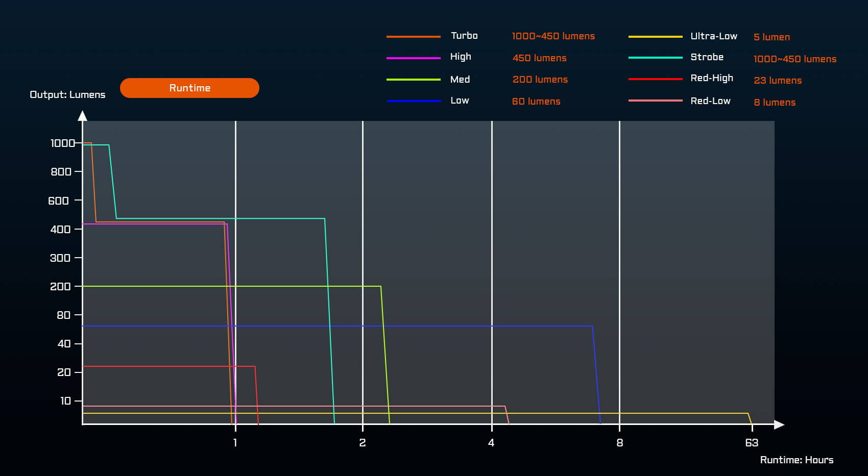
Task: Select the red Red-High legend line
Action: click(x=655, y=79)
